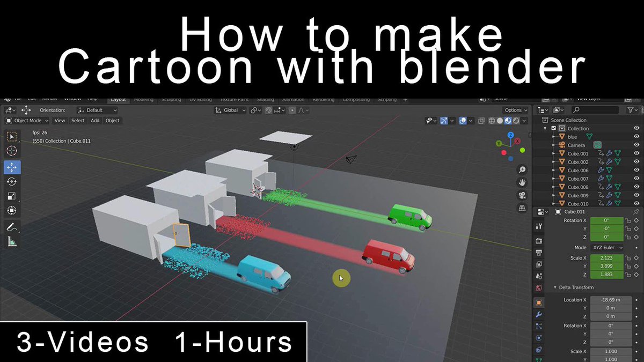Hide Cube.001 in outliner
Viewport: 644px width, 362px height.
(636, 153)
